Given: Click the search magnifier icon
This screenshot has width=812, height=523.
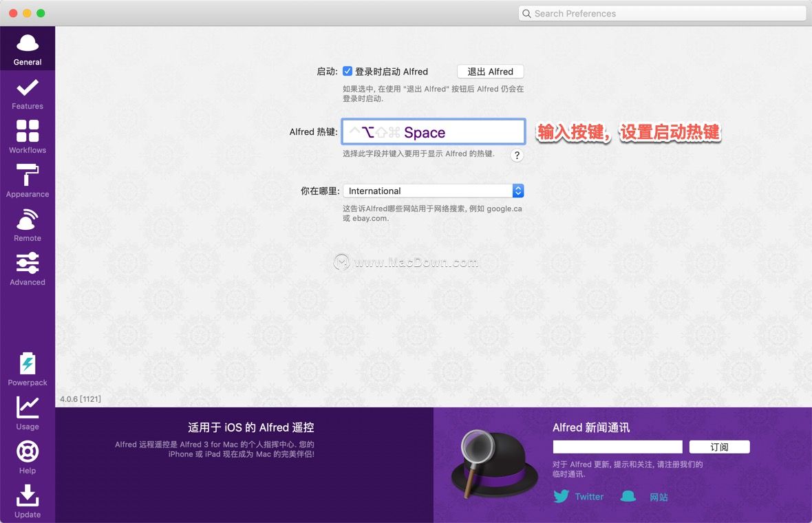Looking at the screenshot, I should [526, 14].
